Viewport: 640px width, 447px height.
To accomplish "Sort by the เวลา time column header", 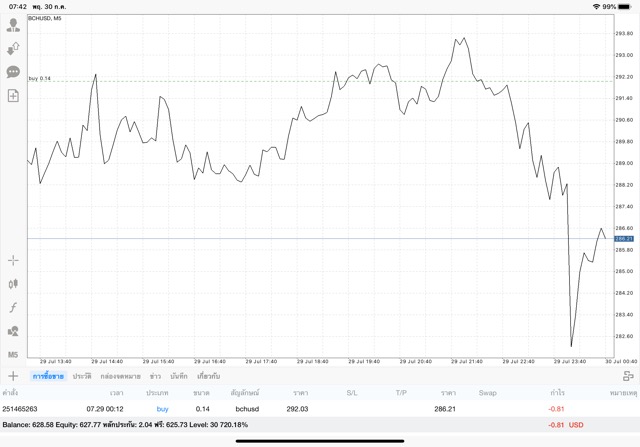I will click(x=116, y=393).
